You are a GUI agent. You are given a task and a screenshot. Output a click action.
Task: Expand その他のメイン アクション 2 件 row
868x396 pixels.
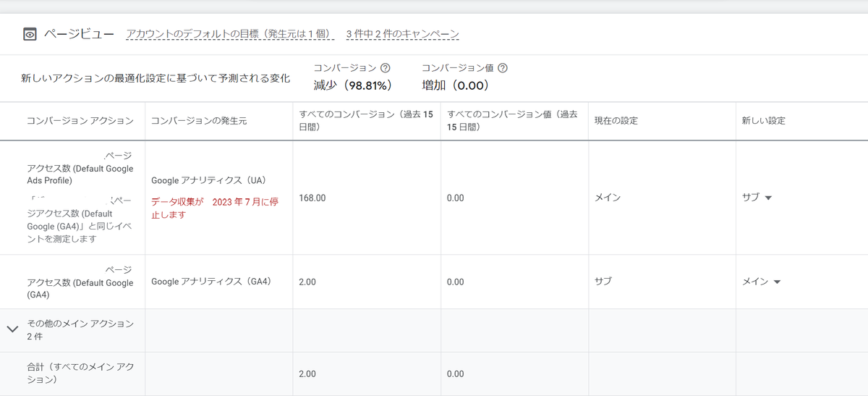click(12, 329)
